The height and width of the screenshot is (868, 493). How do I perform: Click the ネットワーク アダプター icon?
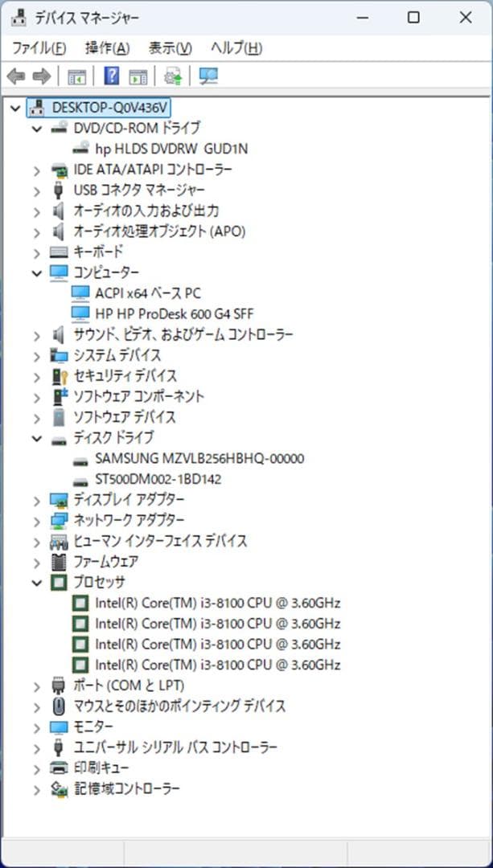click(x=60, y=521)
